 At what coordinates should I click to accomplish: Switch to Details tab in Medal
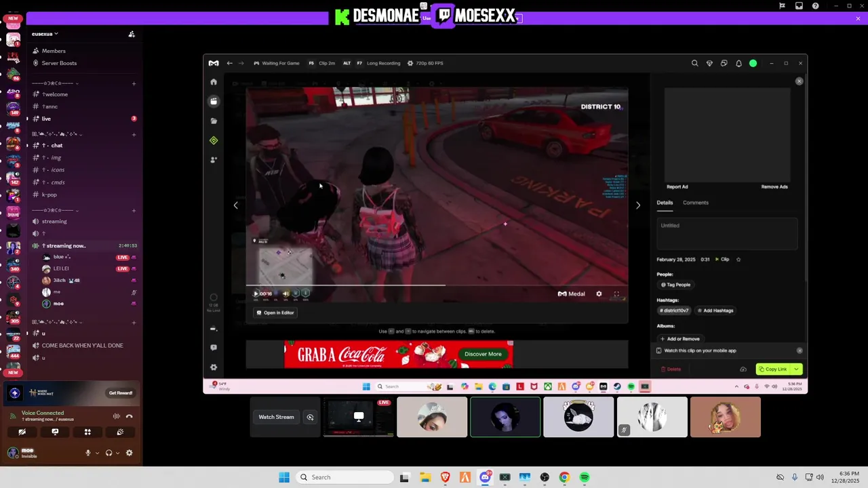[665, 203]
